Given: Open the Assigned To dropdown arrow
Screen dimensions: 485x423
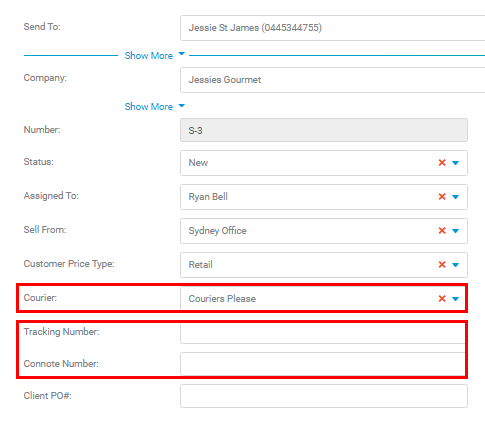Looking at the screenshot, I should [455, 197].
